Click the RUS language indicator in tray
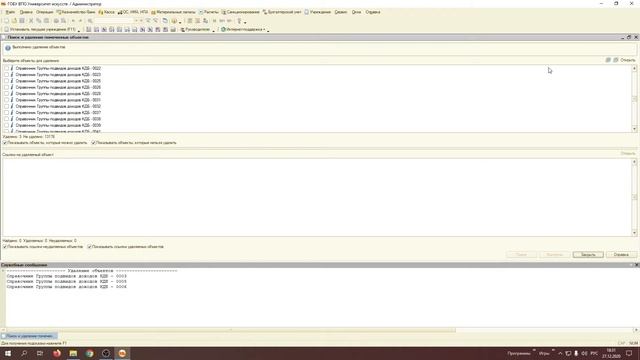Screen dimensions: 640x360 (594, 353)
